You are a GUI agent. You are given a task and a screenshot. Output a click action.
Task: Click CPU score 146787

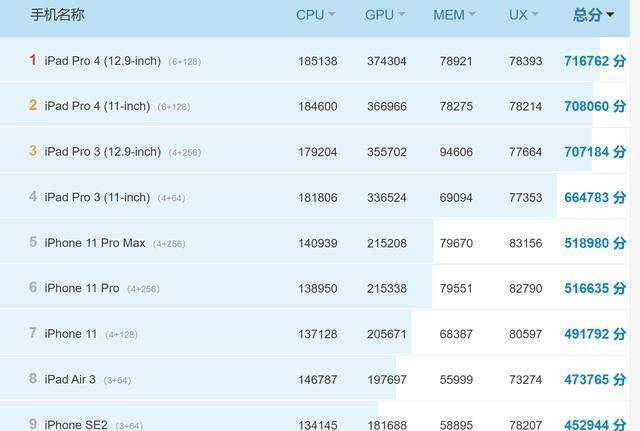click(x=318, y=380)
